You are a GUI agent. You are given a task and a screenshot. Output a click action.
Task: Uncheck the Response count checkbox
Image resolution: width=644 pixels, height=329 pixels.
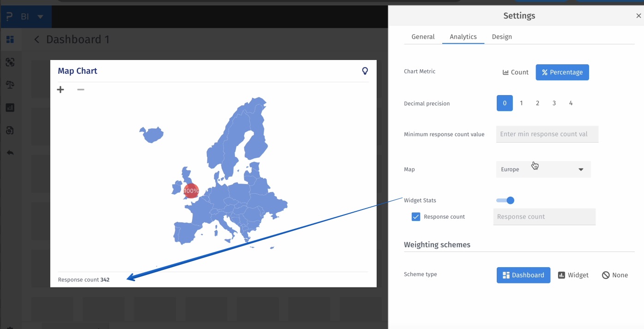click(416, 217)
